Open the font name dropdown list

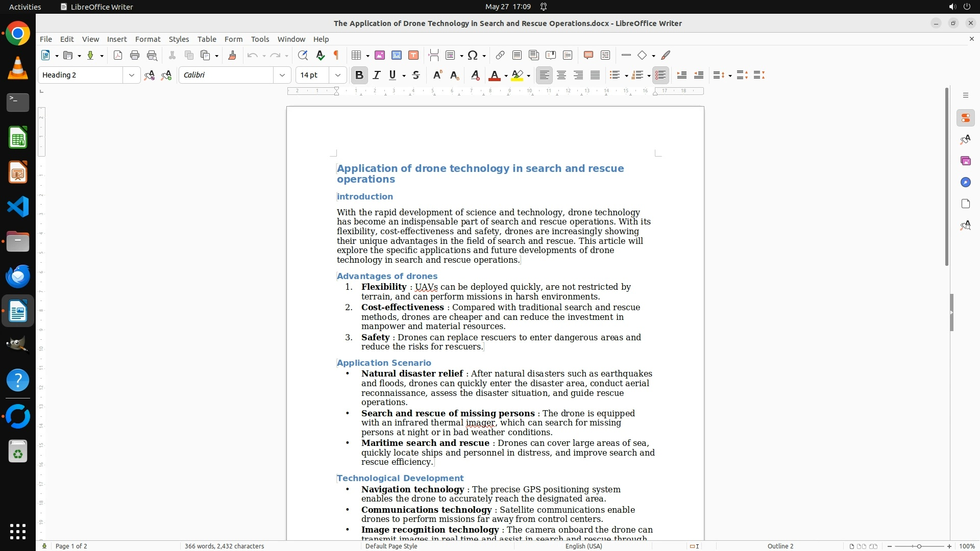tap(282, 75)
